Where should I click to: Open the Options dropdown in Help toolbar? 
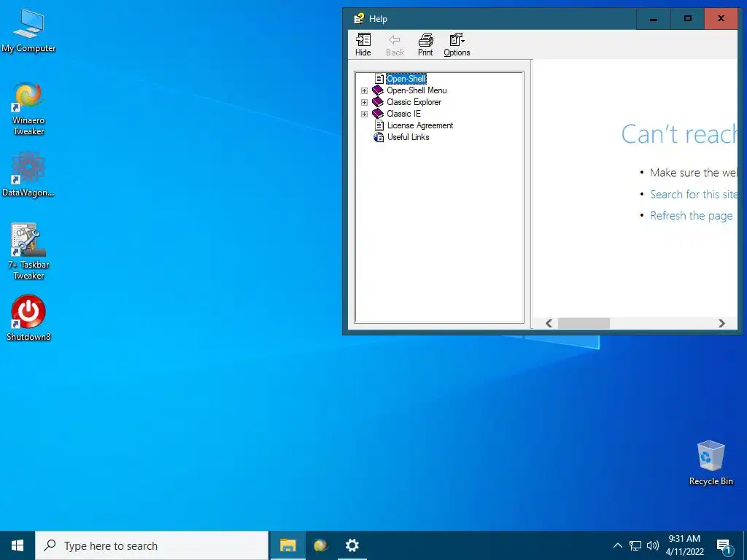[x=457, y=45]
